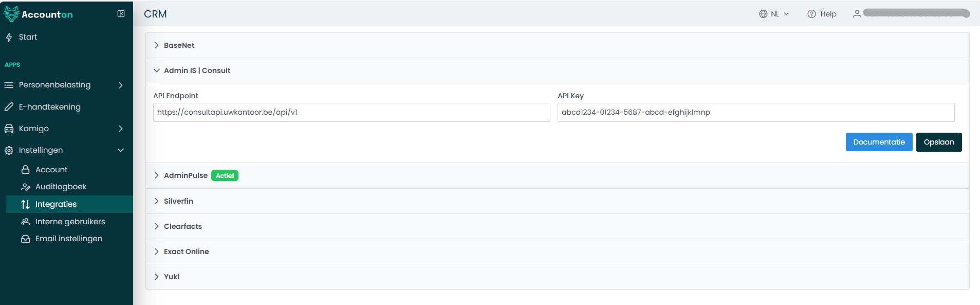Click the Interne gebruikers people icon

(25, 222)
